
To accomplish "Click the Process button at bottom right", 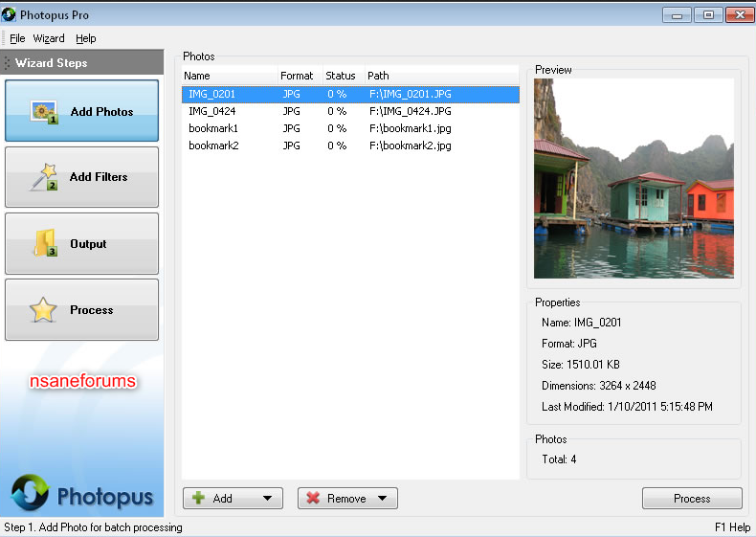I will tap(692, 499).
